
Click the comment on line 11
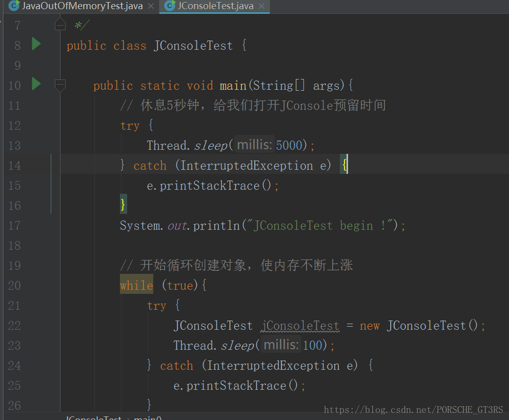click(253, 105)
